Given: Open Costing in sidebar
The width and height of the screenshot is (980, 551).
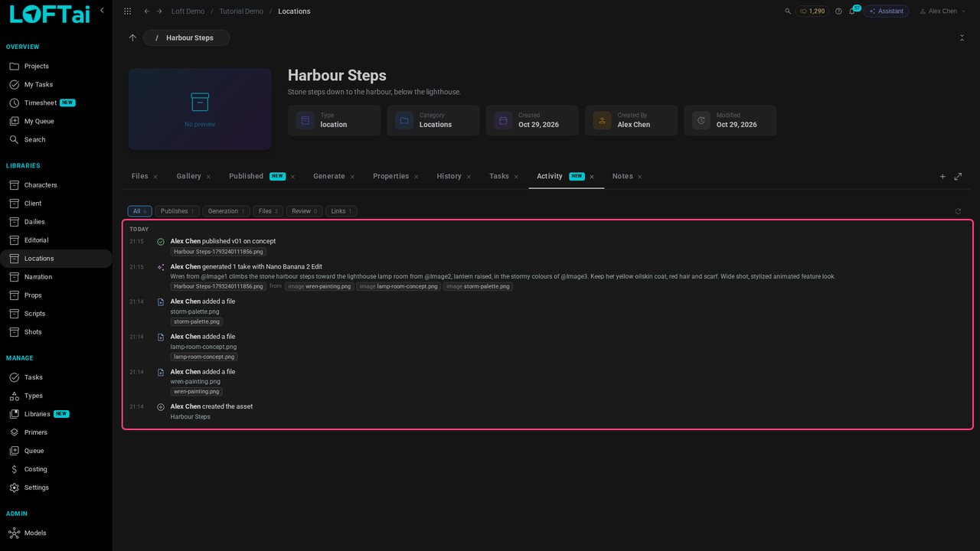Looking at the screenshot, I should coord(35,469).
